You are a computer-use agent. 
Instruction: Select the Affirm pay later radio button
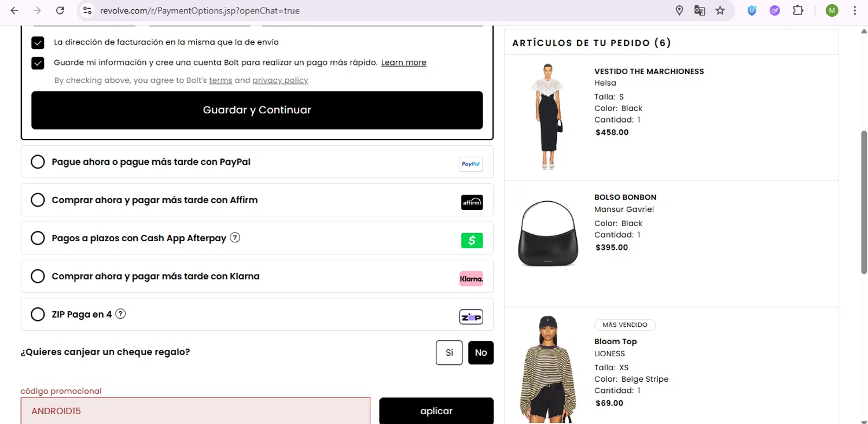tap(38, 200)
